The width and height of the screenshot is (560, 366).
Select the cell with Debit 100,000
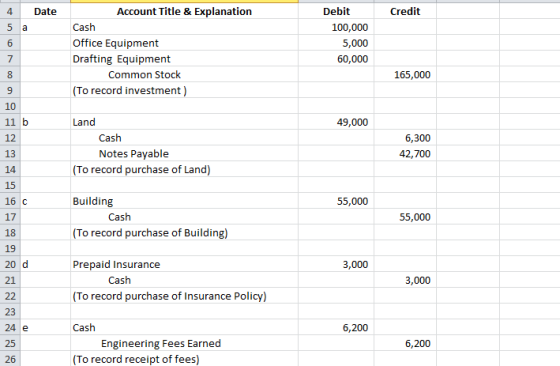[x=336, y=27]
